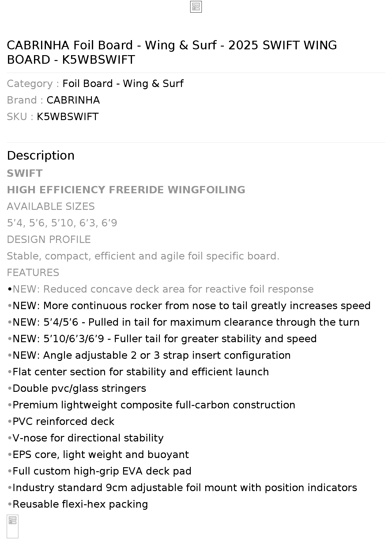Click the Reusable flexi-hex packing bullet
The image size is (392, 545).
click(77, 504)
